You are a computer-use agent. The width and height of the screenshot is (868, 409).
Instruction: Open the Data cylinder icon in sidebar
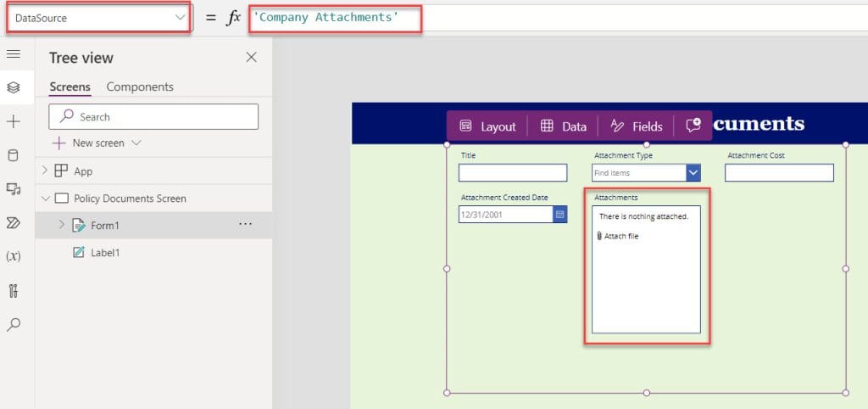tap(14, 156)
